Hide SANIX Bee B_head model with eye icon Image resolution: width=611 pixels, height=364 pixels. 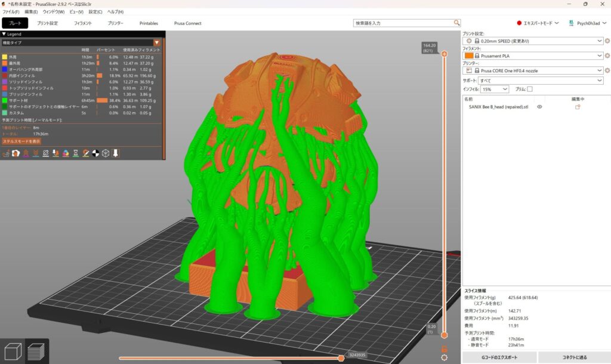click(x=539, y=107)
